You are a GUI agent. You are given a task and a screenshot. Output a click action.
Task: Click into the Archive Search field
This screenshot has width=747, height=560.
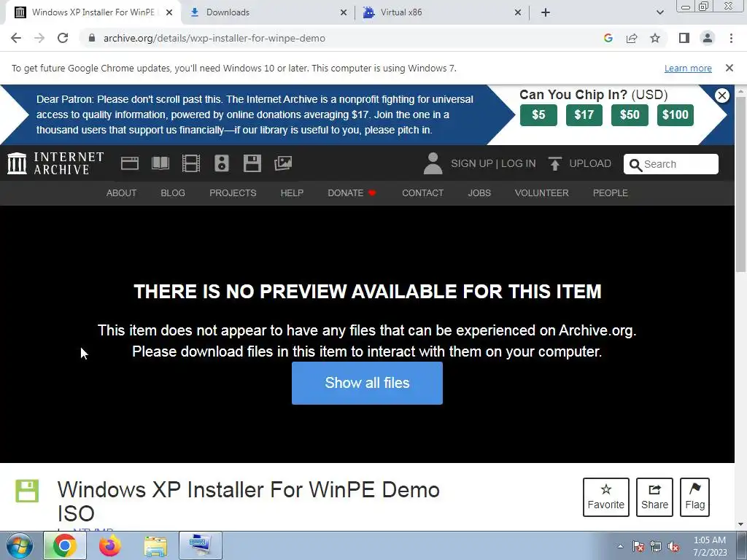(671, 164)
